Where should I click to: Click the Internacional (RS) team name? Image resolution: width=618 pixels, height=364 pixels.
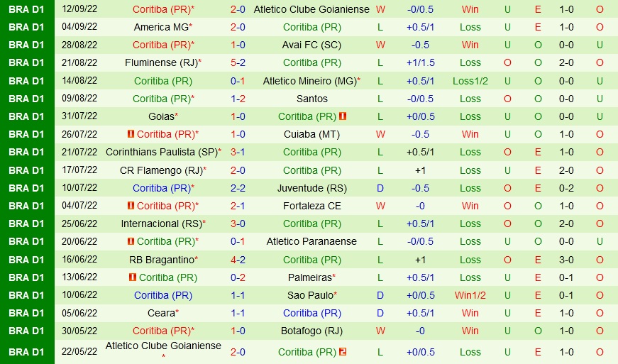click(x=161, y=224)
